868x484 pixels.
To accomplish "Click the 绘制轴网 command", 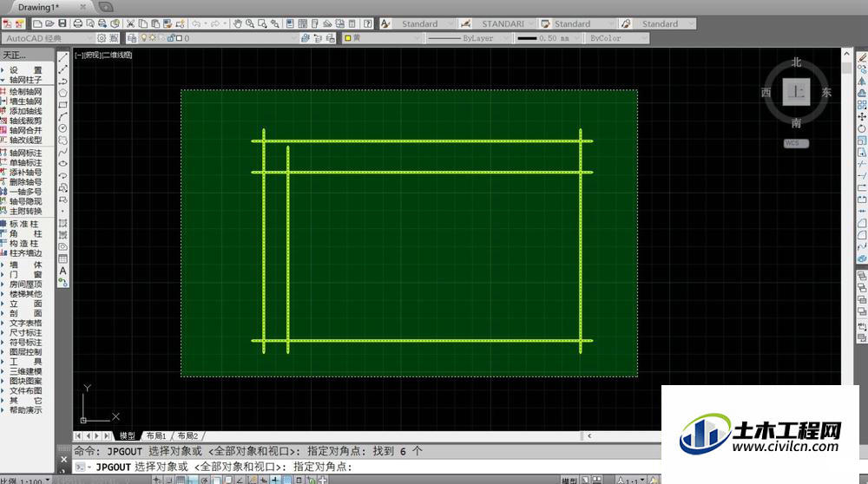I will [x=25, y=92].
